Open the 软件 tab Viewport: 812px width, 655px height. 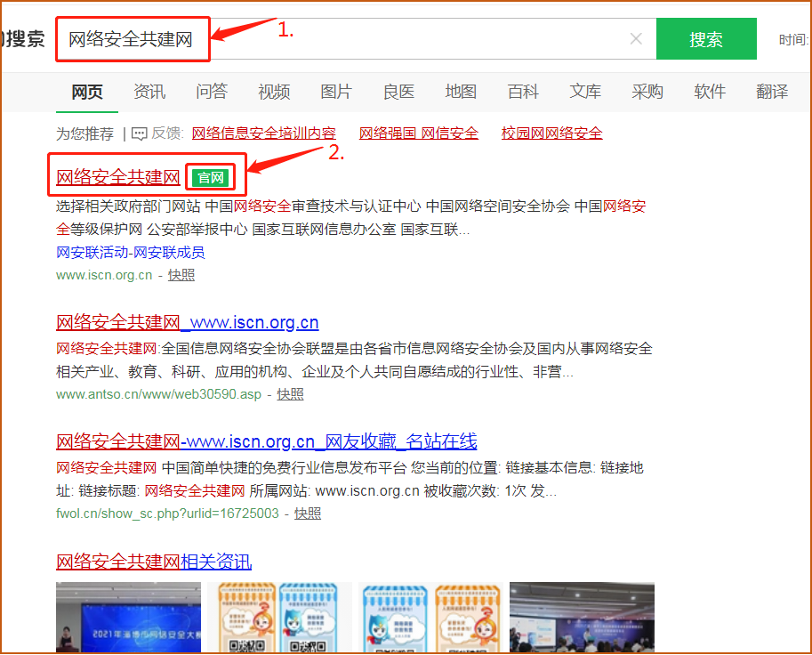(x=710, y=92)
